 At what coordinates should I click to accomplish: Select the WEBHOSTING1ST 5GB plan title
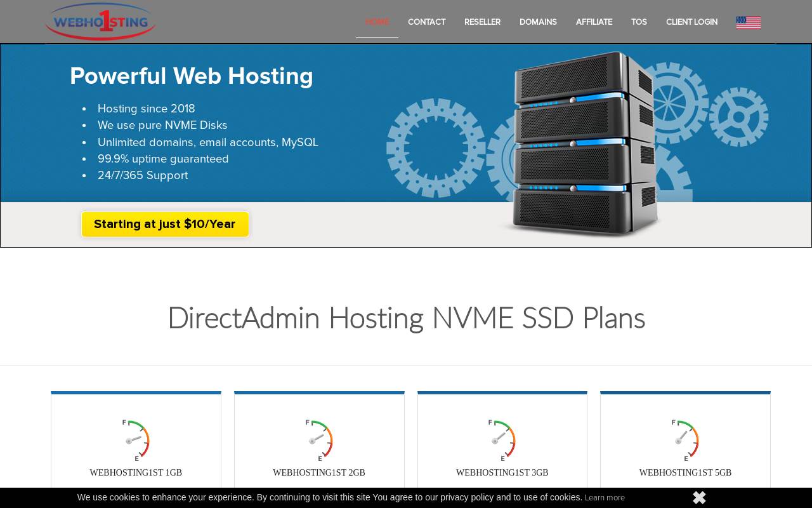[685, 472]
